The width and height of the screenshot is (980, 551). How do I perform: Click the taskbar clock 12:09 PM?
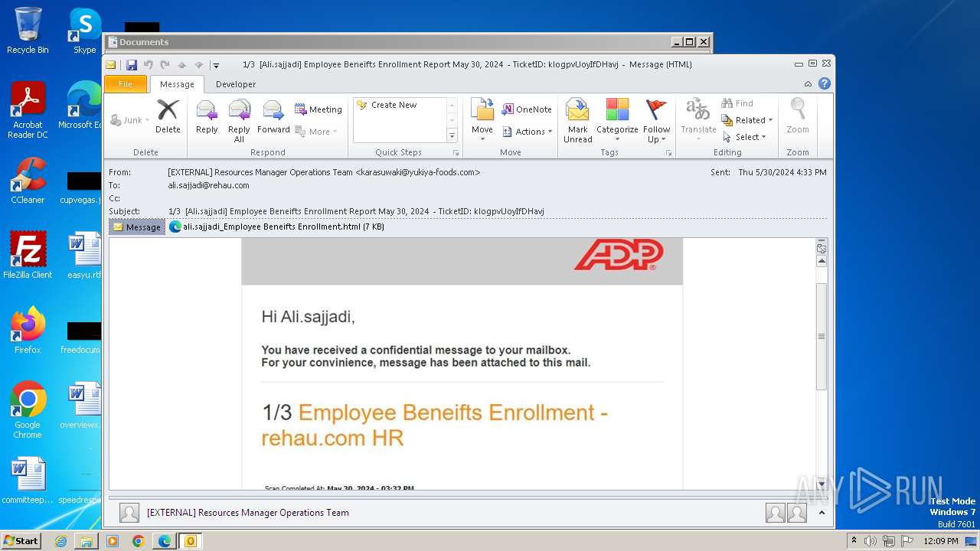point(940,541)
